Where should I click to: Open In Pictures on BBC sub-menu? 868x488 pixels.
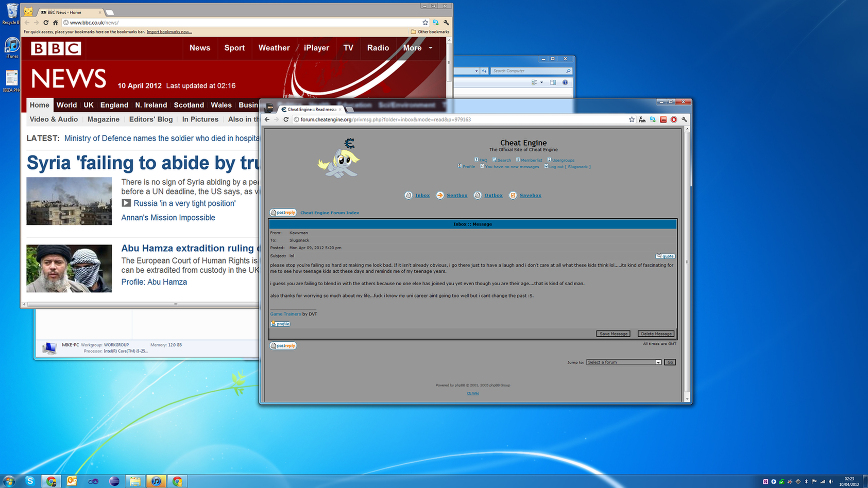(x=200, y=119)
